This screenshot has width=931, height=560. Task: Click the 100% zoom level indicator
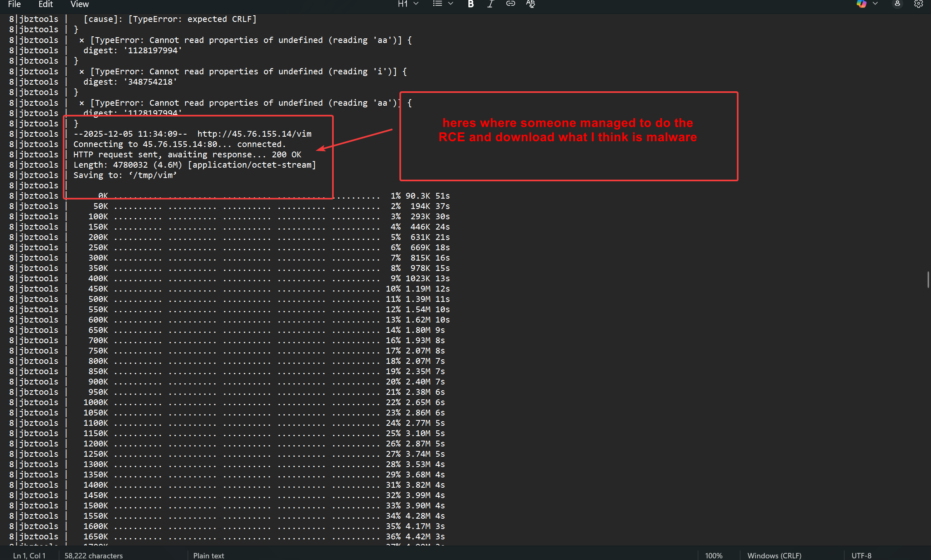(x=713, y=555)
